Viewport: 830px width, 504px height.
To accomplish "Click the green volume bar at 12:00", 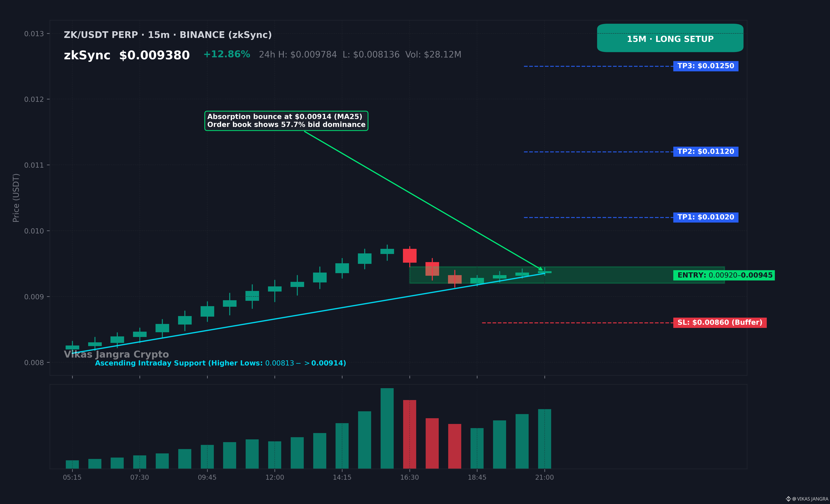I will tap(275, 455).
